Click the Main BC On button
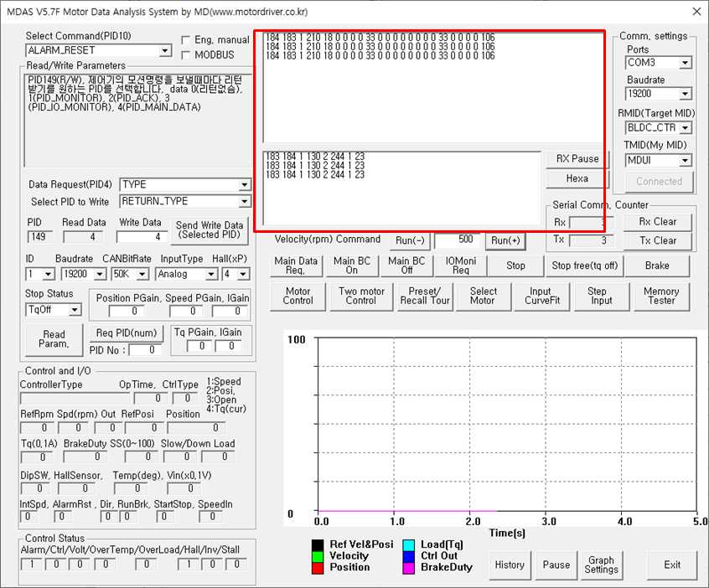Image resolution: width=709 pixels, height=588 pixels. [x=352, y=266]
